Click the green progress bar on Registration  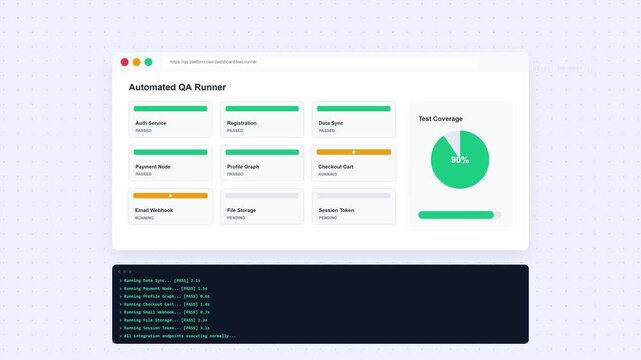tap(262, 109)
